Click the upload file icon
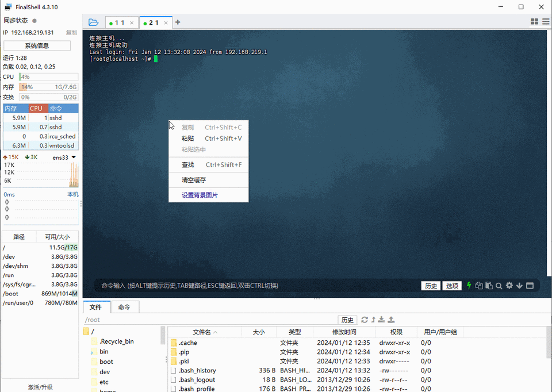 (391, 320)
